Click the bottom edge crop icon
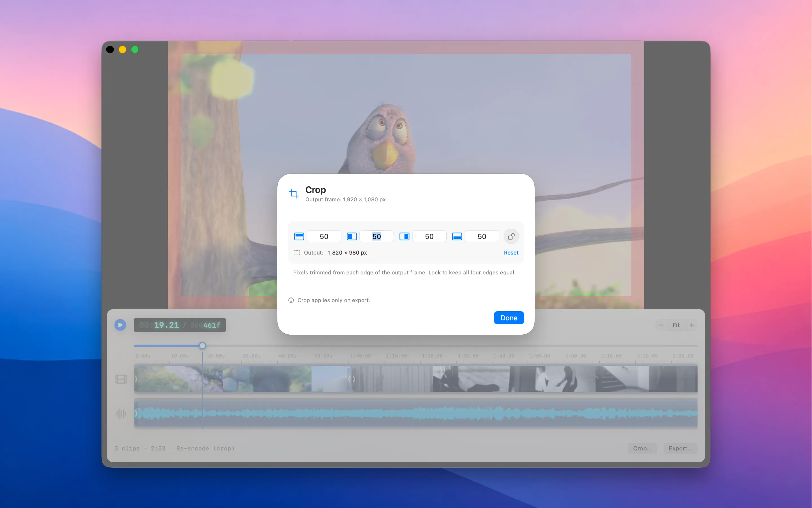Screen dimensions: 812x508 point(457,237)
